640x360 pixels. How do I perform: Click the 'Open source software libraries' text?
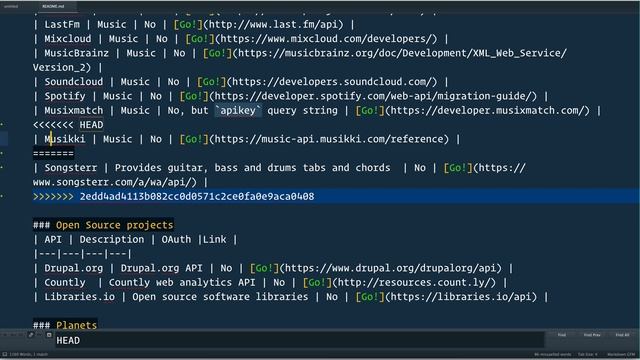[220, 297]
